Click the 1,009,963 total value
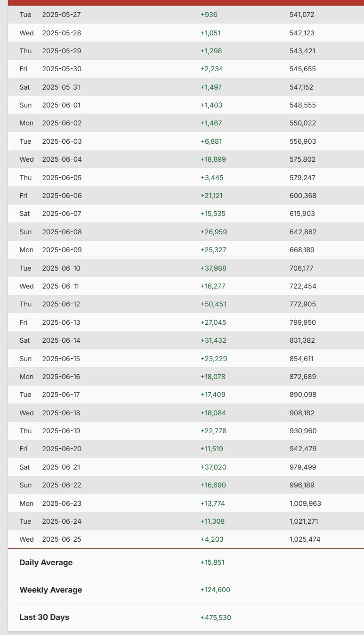This screenshot has height=635, width=364. point(305,503)
